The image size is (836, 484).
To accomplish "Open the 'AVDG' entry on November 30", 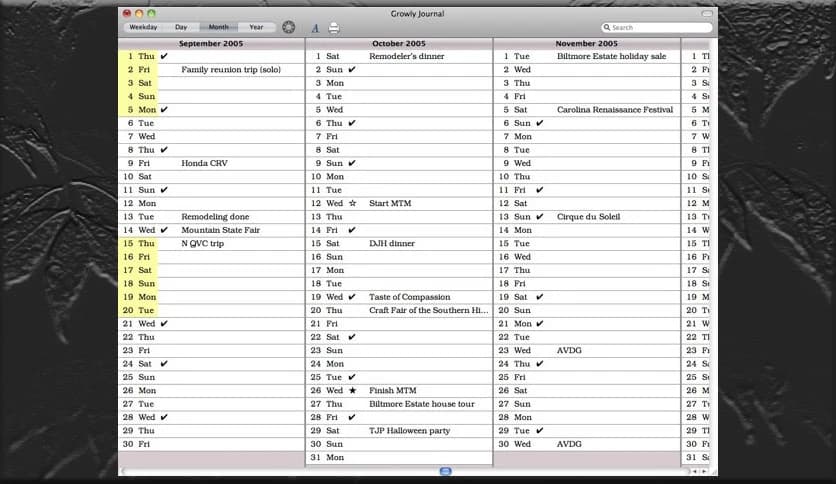I will point(569,443).
